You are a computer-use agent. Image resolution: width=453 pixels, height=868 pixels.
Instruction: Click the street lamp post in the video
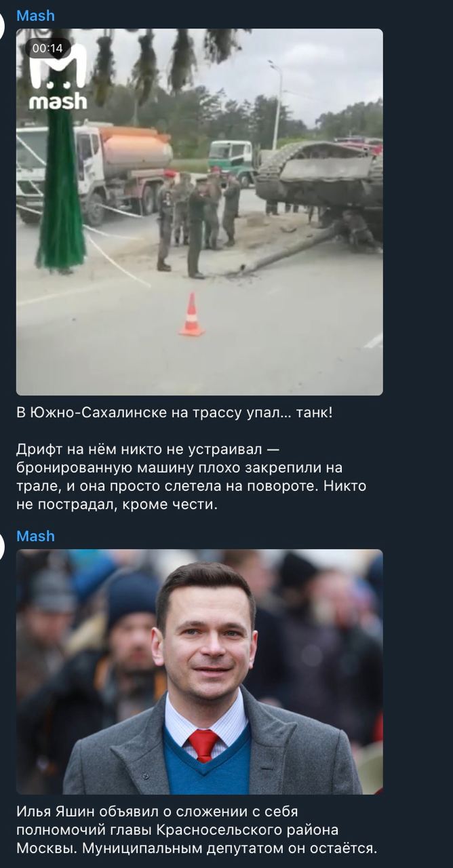click(x=275, y=105)
